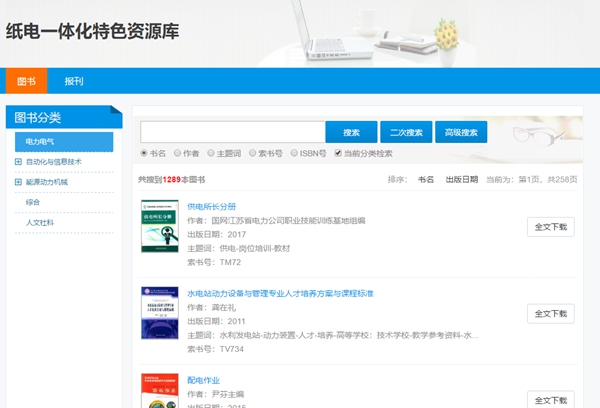Open the 图书 tab
600x408 pixels.
[x=27, y=81]
